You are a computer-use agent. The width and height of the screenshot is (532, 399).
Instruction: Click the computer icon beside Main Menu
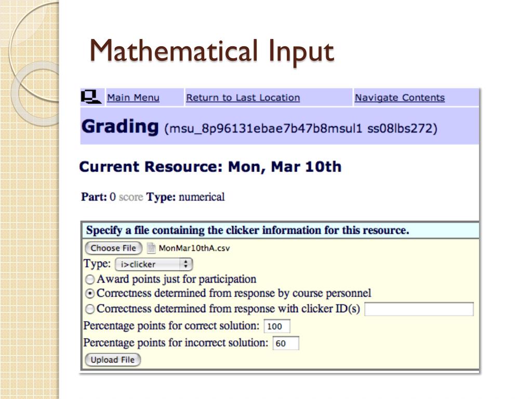click(91, 97)
